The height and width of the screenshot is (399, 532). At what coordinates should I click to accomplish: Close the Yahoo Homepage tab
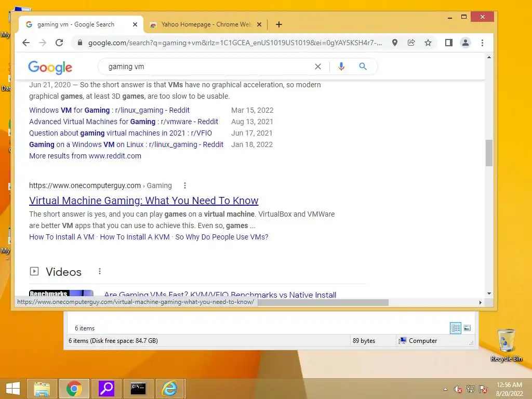[x=259, y=24]
